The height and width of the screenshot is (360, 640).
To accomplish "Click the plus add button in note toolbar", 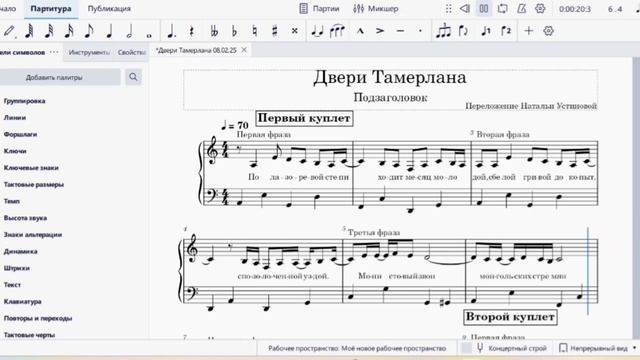I will [x=529, y=31].
